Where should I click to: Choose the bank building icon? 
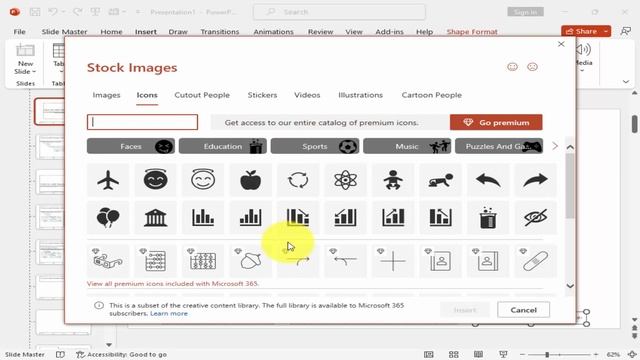(156, 218)
